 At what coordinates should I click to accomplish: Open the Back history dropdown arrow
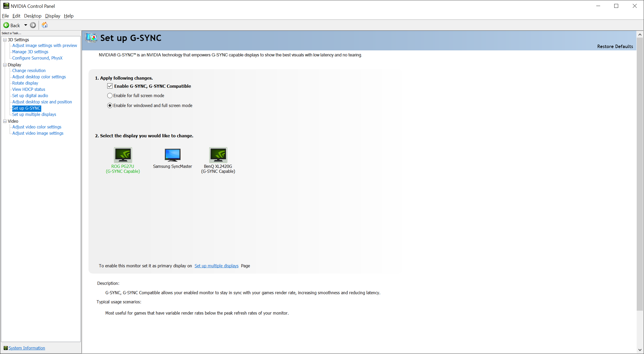pos(26,25)
